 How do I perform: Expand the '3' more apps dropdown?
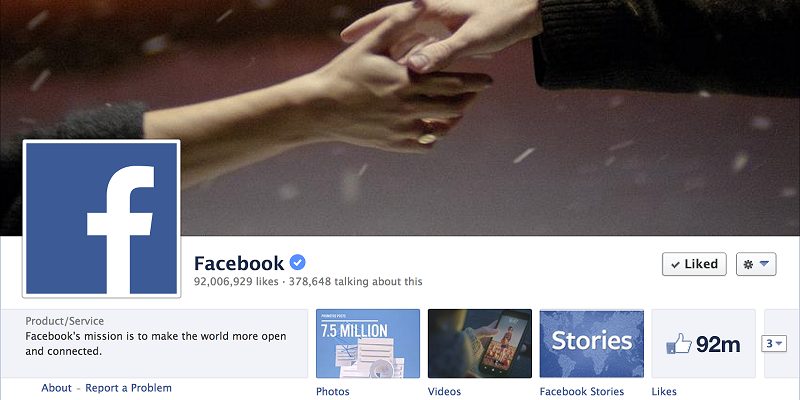pyautogui.click(x=774, y=343)
